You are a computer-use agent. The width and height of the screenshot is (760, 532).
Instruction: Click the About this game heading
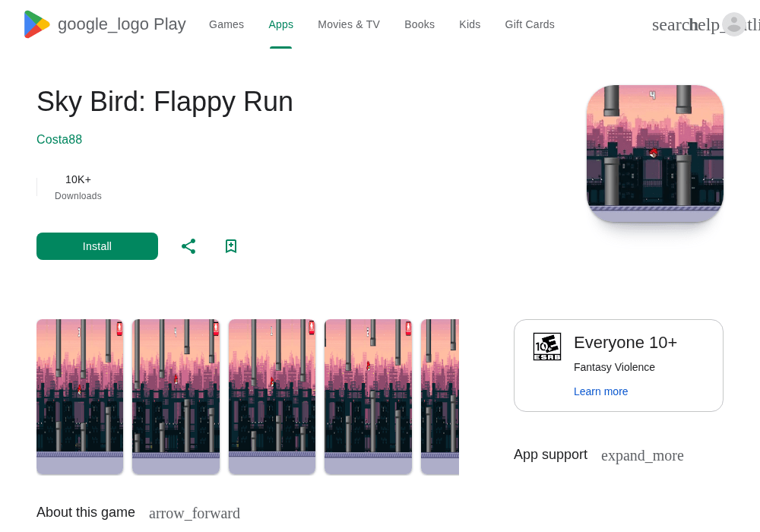coord(86,512)
